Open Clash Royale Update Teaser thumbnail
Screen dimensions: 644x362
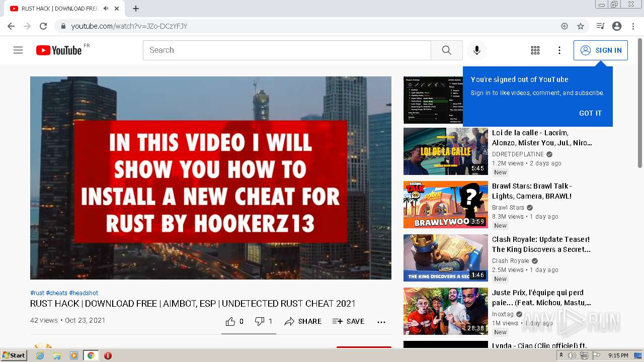click(446, 258)
